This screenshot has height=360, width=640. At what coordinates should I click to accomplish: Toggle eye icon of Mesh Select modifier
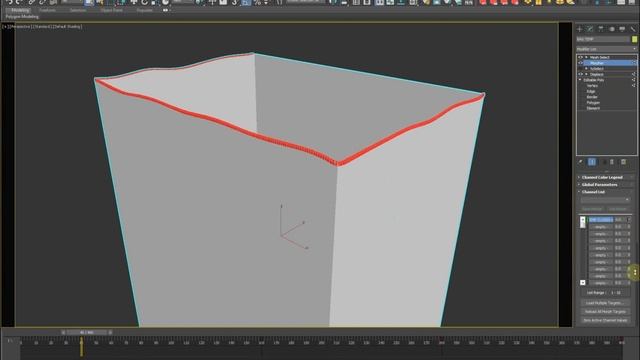[x=580, y=58]
